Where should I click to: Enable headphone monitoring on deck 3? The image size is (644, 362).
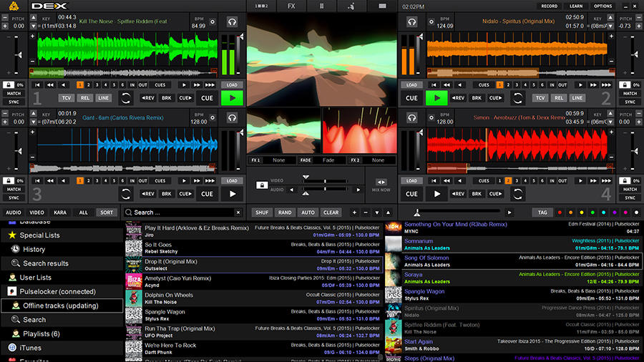click(232, 118)
